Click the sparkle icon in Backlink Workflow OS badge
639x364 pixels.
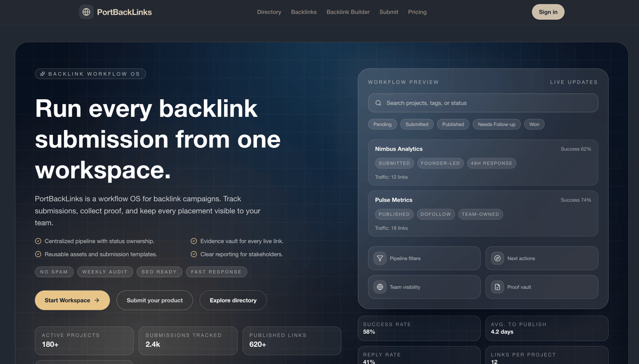point(43,74)
